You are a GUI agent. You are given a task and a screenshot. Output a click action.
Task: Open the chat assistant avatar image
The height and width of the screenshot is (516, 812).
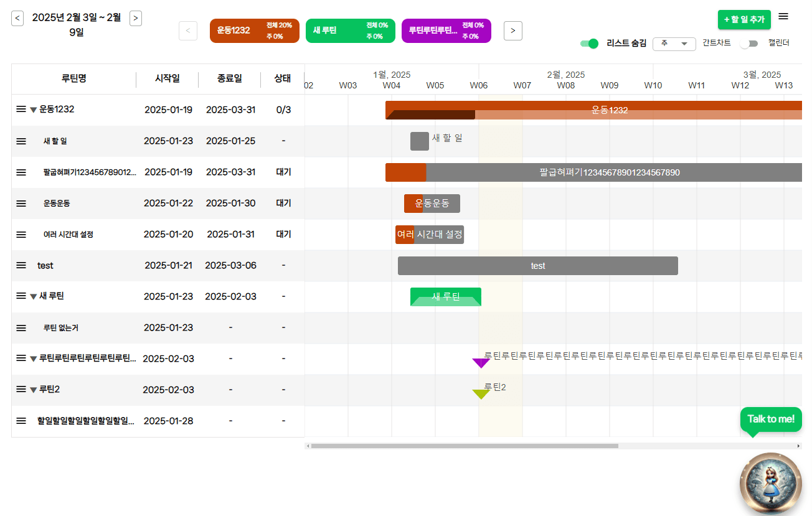click(x=771, y=483)
